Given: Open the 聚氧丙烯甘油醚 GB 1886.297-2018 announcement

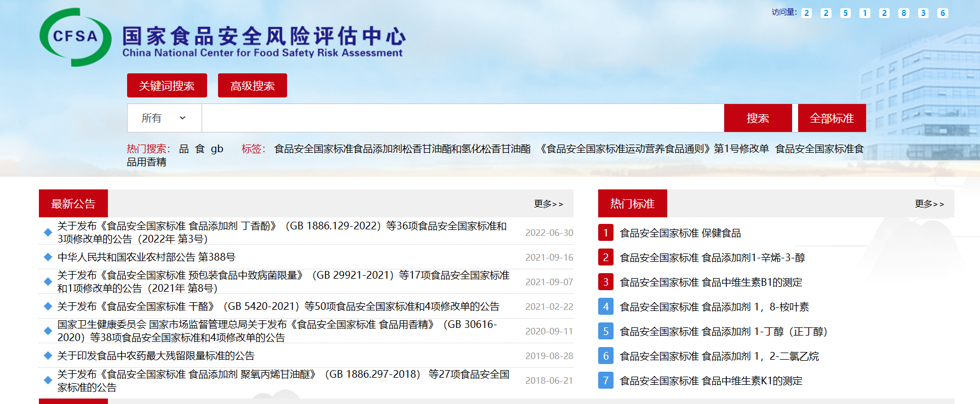Looking at the screenshot, I should pos(283,380).
